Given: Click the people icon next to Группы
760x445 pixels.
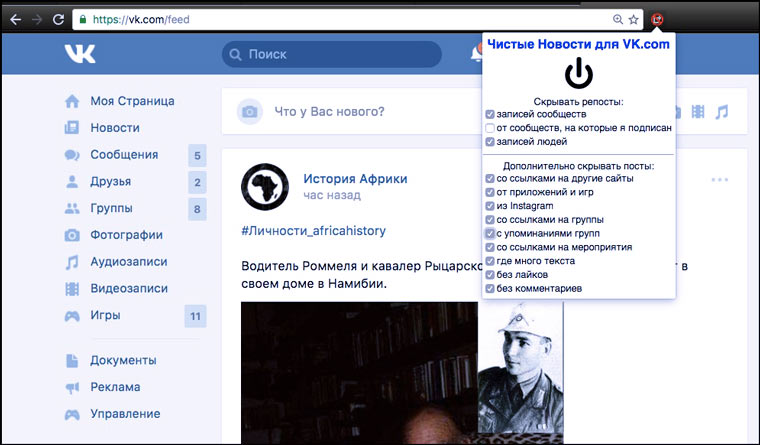Looking at the screenshot, I should [x=72, y=208].
